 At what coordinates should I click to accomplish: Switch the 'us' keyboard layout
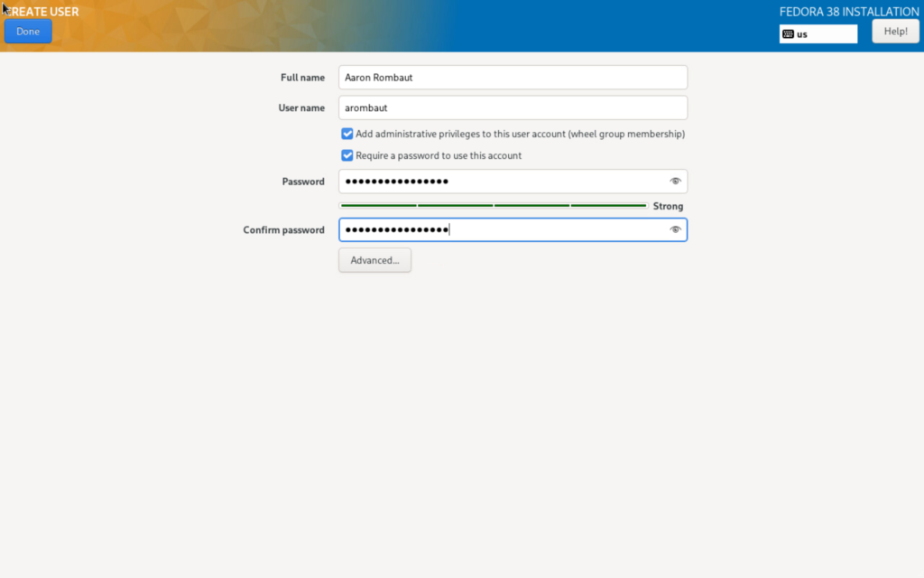click(x=818, y=34)
